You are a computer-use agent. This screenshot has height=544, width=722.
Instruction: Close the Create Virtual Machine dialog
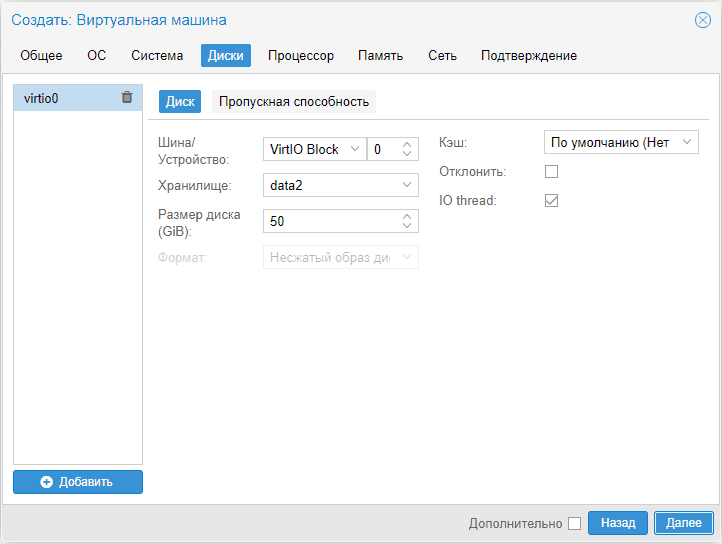click(x=702, y=20)
